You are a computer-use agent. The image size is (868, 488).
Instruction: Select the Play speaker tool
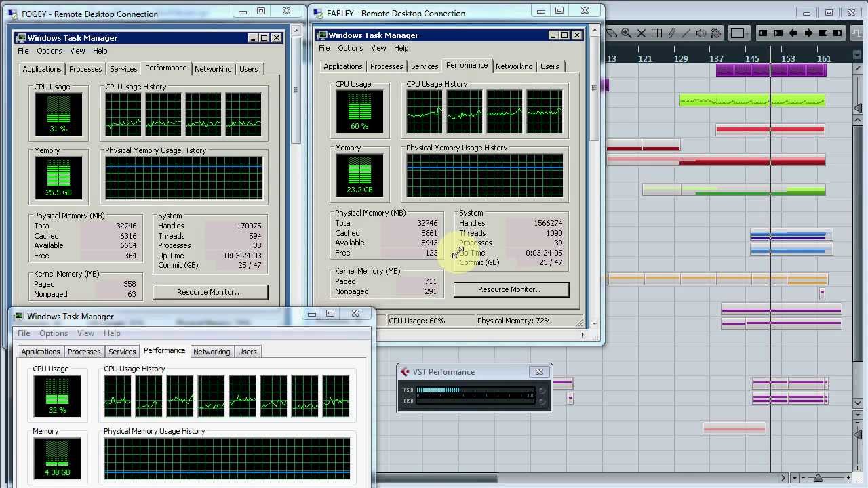[x=701, y=33]
